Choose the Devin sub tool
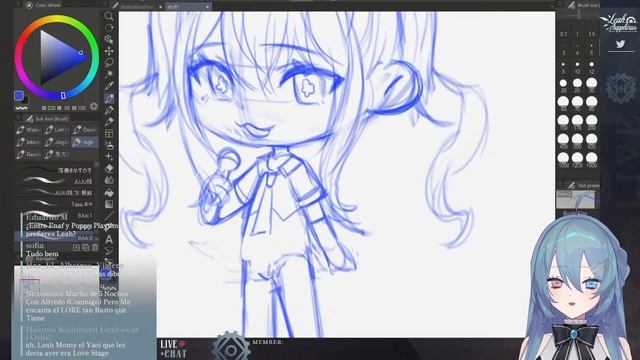Image resolution: width=640 pixels, height=360 pixels. click(x=85, y=130)
